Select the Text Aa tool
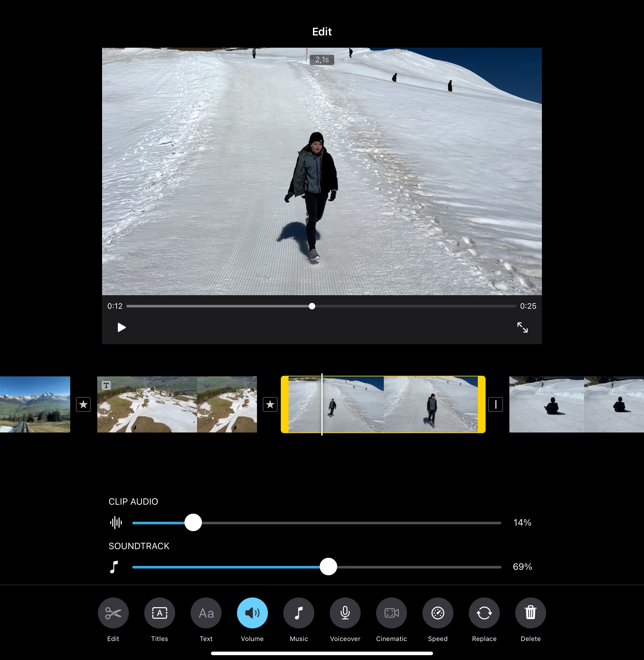 206,613
